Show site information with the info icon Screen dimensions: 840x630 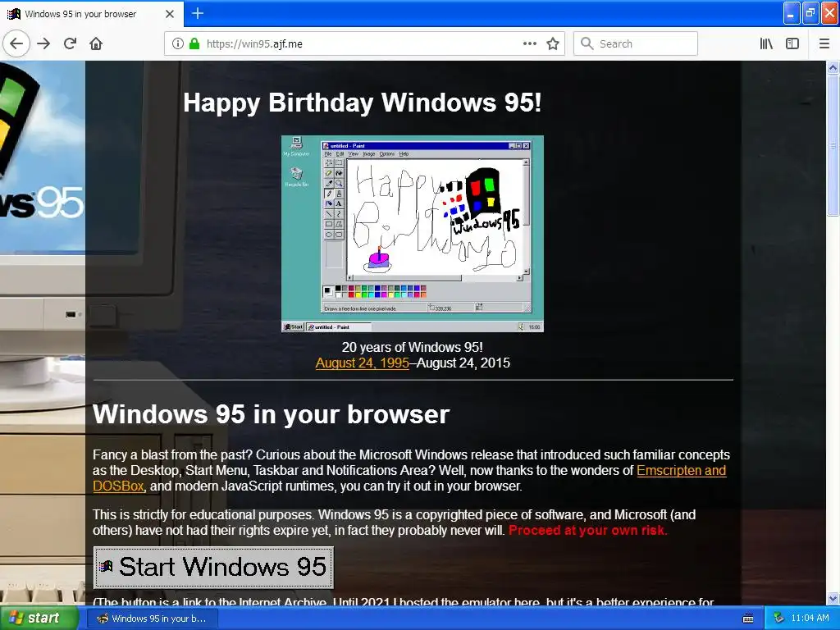178,43
